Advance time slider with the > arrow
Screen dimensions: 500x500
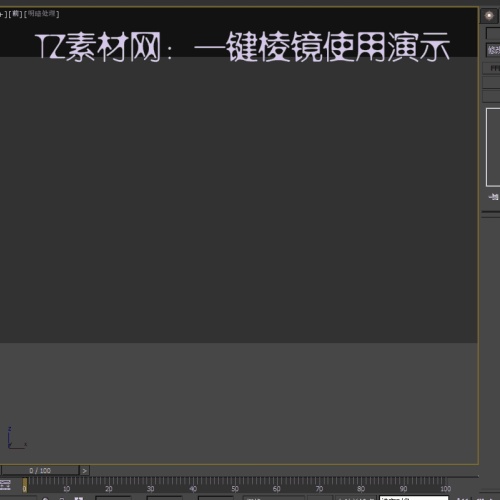84,470
